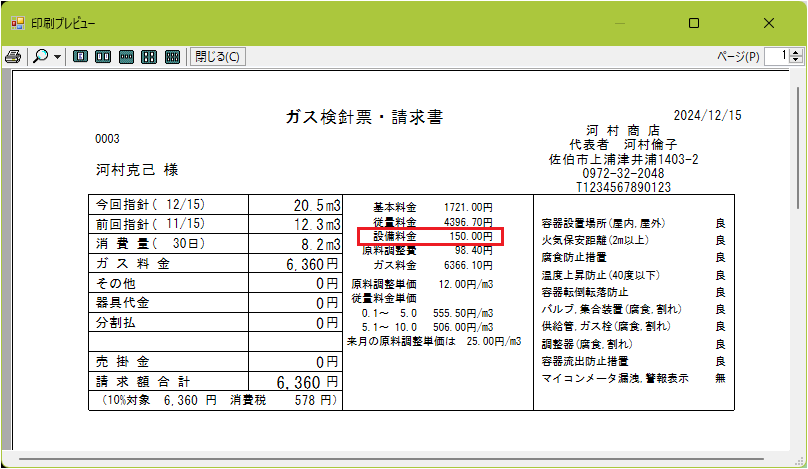Switch to one-page preview layout

pyautogui.click(x=81, y=57)
